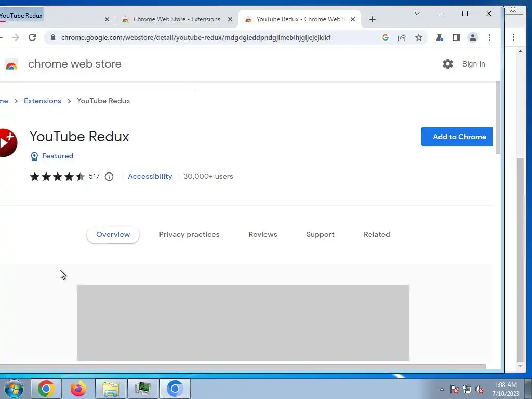Open the tab search dropdown arrow
Image resolution: width=532 pixels, height=399 pixels.
click(x=417, y=14)
